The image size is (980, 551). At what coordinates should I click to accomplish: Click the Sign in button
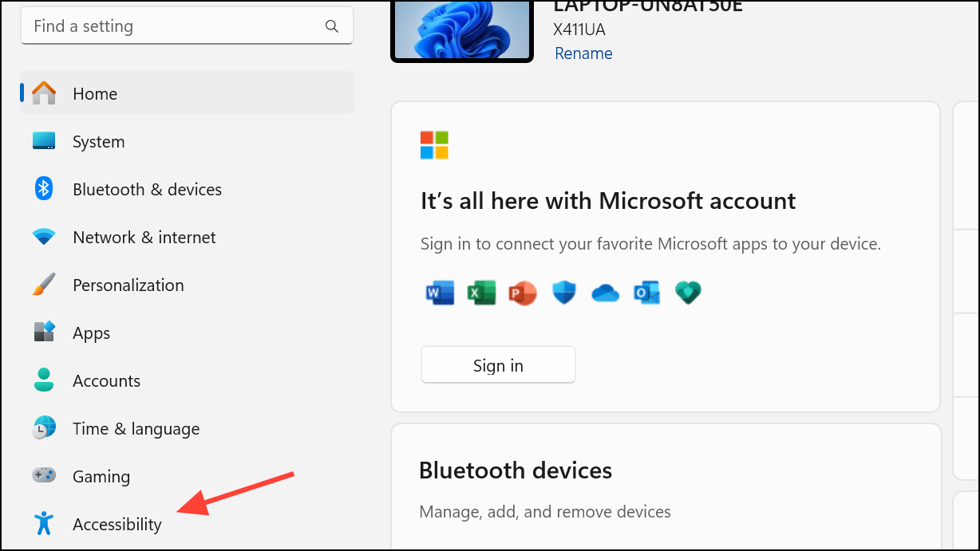point(498,365)
